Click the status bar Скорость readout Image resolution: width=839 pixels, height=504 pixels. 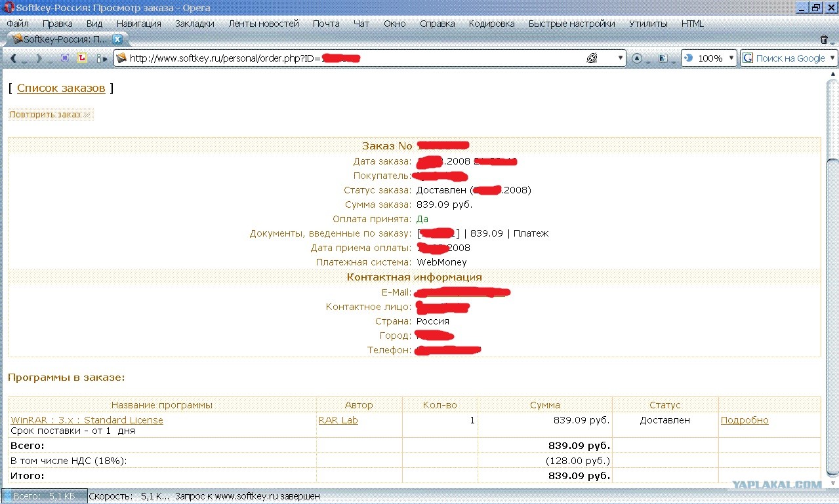pos(129,497)
